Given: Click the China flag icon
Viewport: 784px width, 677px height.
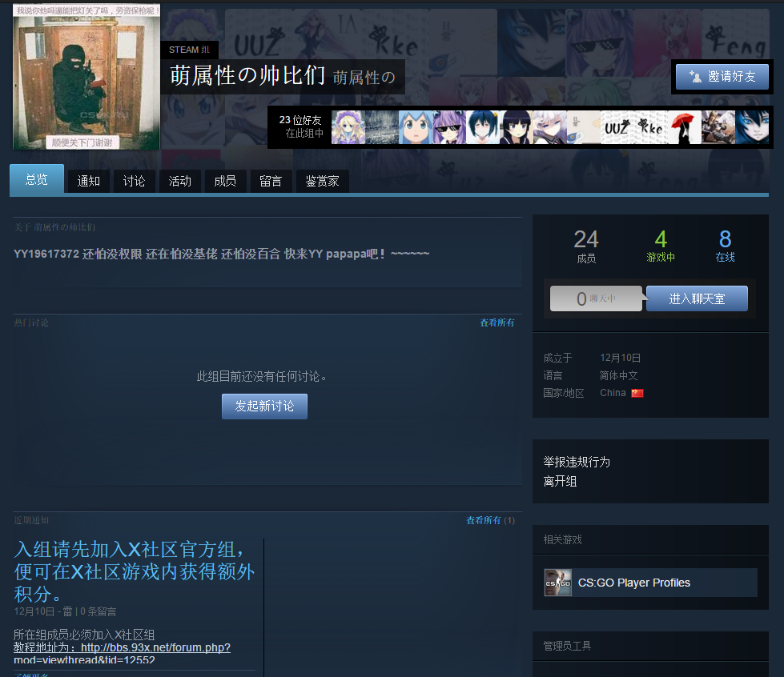Looking at the screenshot, I should click(x=637, y=392).
